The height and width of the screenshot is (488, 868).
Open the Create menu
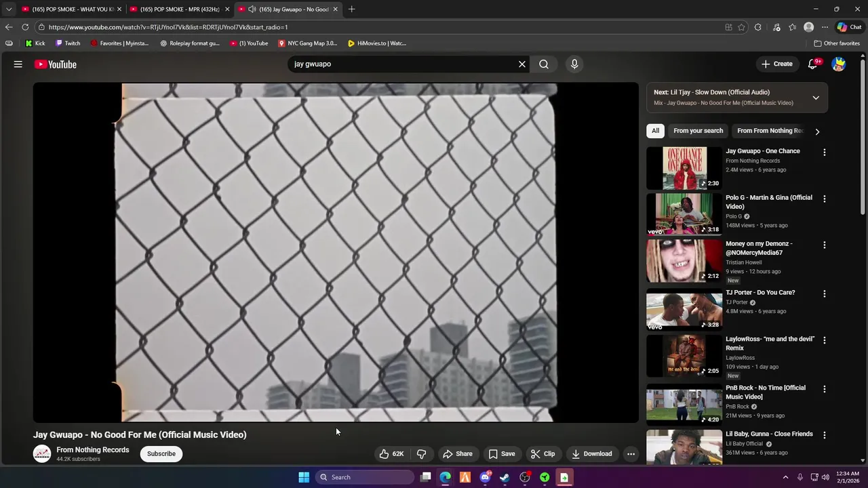pos(776,64)
